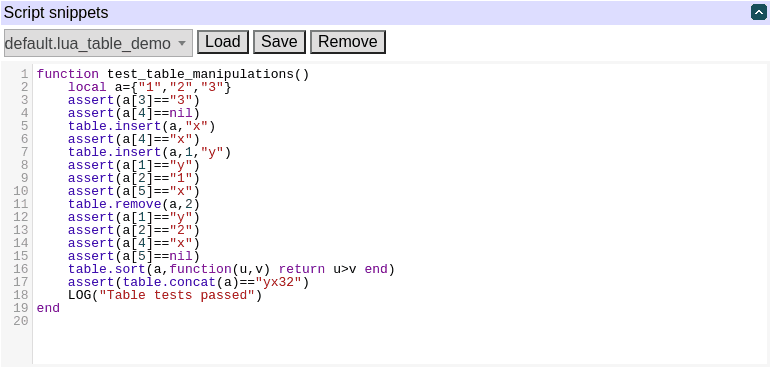The height and width of the screenshot is (375, 771).
Task: Click line number 1 in the gutter
Action: coord(25,74)
